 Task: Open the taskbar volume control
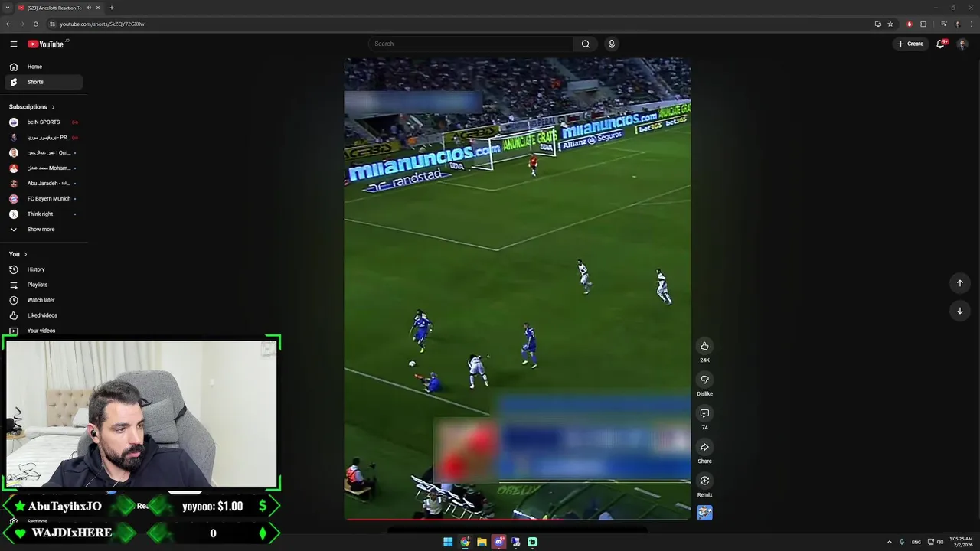click(940, 542)
